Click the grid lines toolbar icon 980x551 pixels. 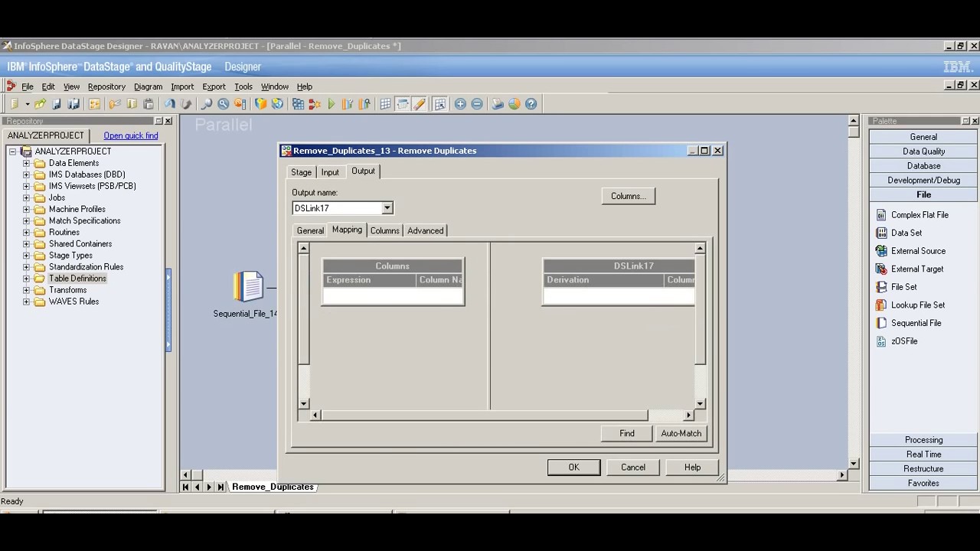(385, 104)
